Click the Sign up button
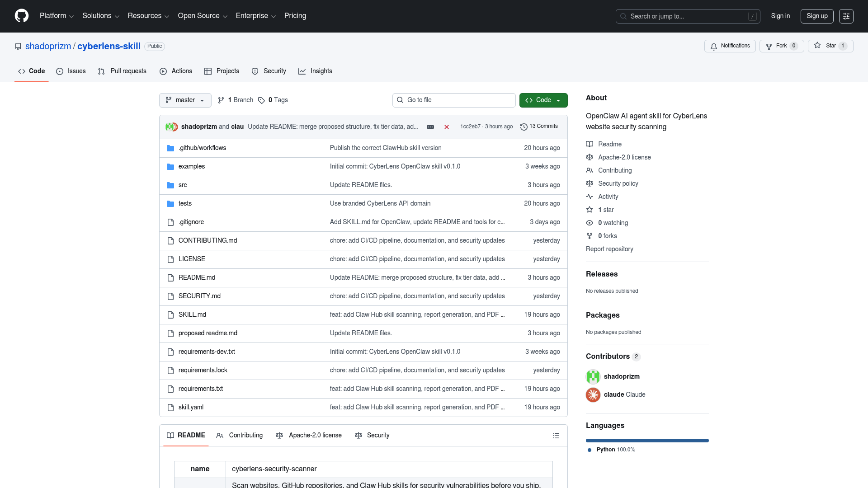 [x=817, y=16]
